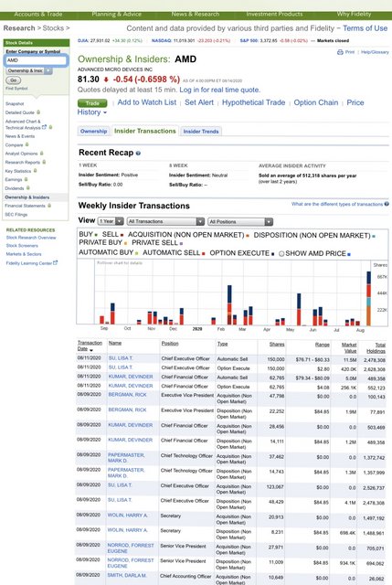
Task: Click help icon beside transaction types question
Action: click(x=387, y=204)
